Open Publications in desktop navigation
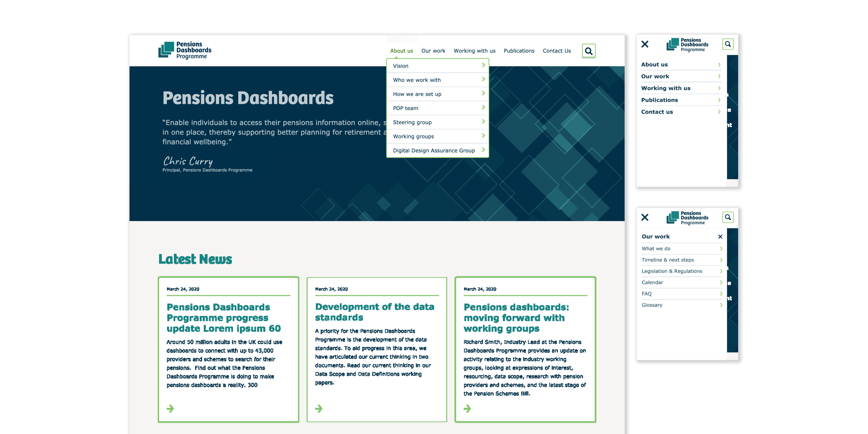Viewport: 868px width, 434px height. click(x=519, y=51)
